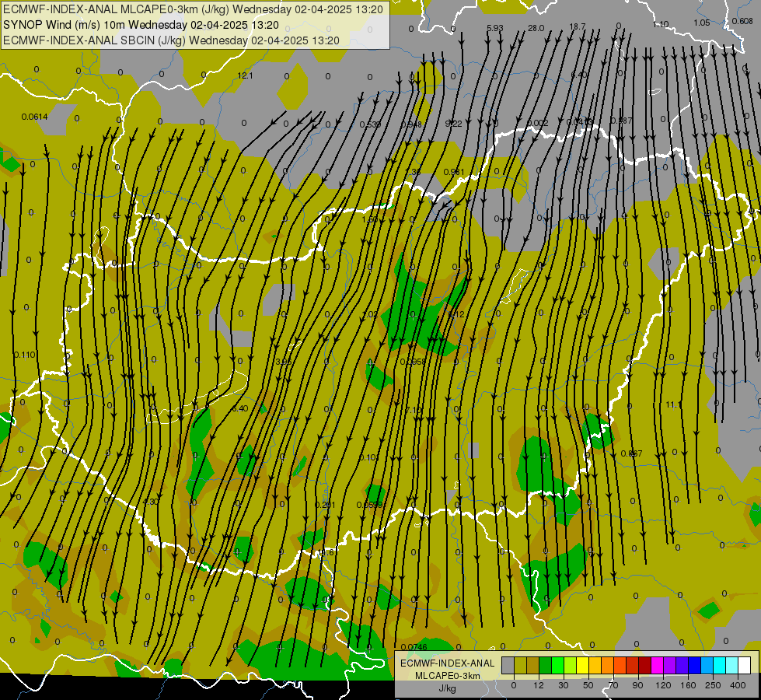
Task: Click the map value '18.7'
Action: point(578,26)
